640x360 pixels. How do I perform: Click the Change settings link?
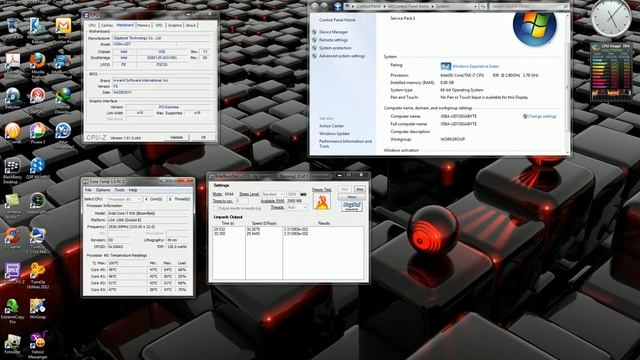542,116
